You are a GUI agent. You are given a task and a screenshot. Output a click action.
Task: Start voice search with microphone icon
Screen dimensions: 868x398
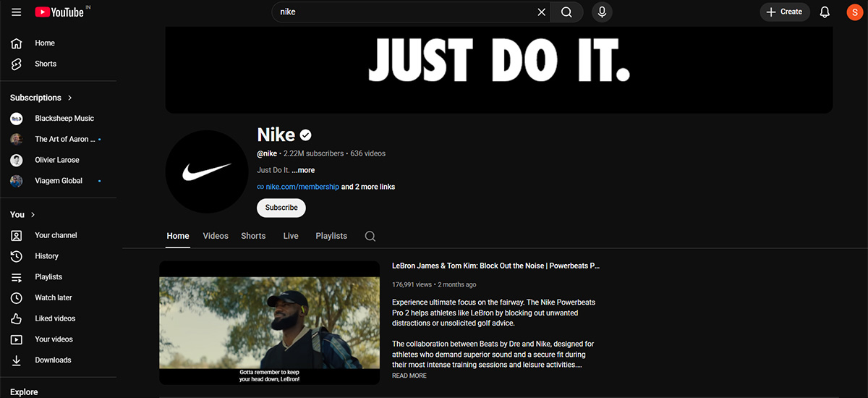pos(602,12)
